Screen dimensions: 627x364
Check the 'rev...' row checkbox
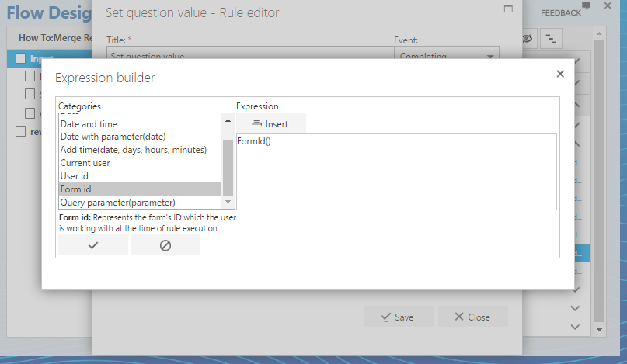coord(21,131)
